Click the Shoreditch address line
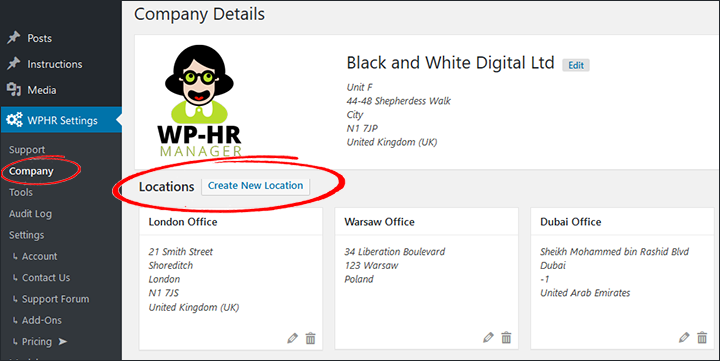The width and height of the screenshot is (720, 361). (170, 265)
